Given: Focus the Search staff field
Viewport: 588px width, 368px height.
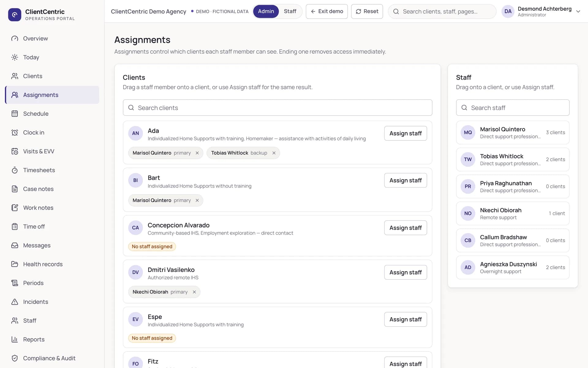Looking at the screenshot, I should tap(513, 108).
